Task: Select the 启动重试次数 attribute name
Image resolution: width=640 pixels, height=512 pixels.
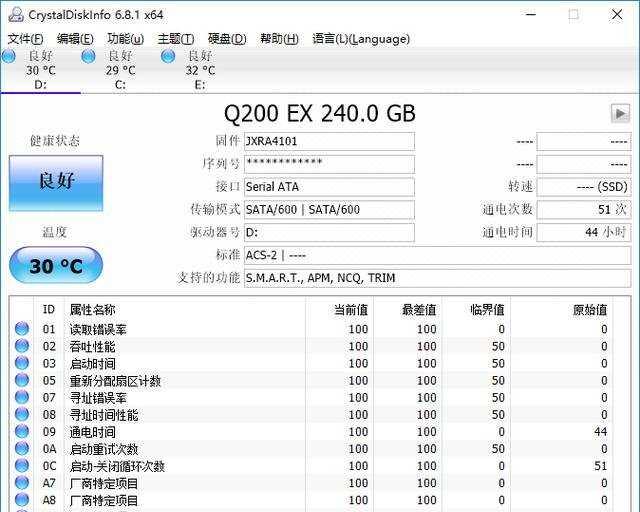Action: (104, 449)
